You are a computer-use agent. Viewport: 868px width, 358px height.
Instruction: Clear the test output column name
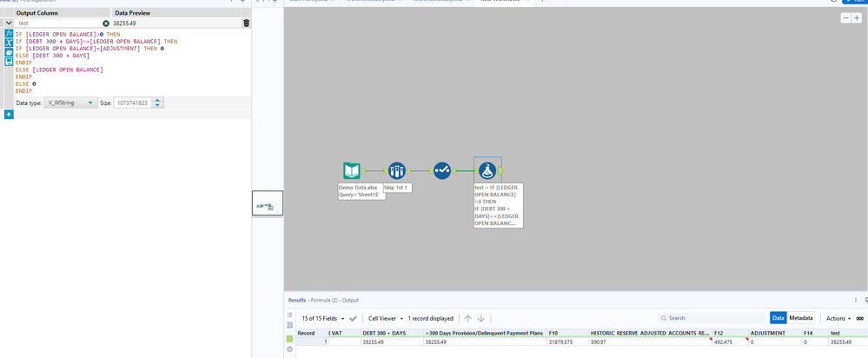coord(106,23)
